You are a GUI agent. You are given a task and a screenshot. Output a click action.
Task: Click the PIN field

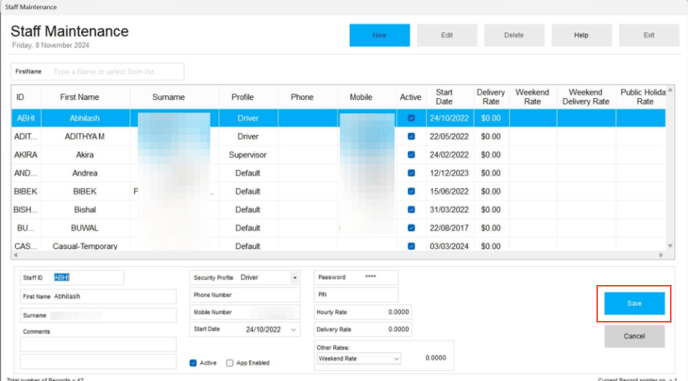point(356,295)
